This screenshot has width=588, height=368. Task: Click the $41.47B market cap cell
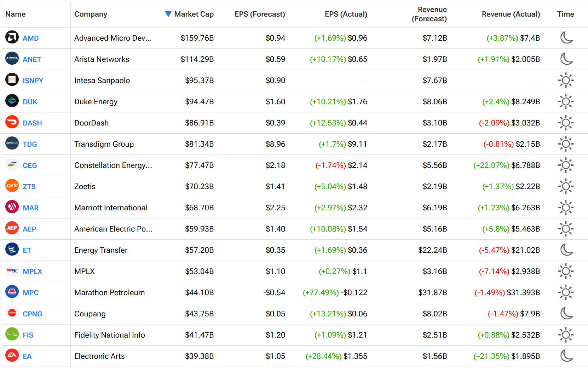click(x=199, y=335)
